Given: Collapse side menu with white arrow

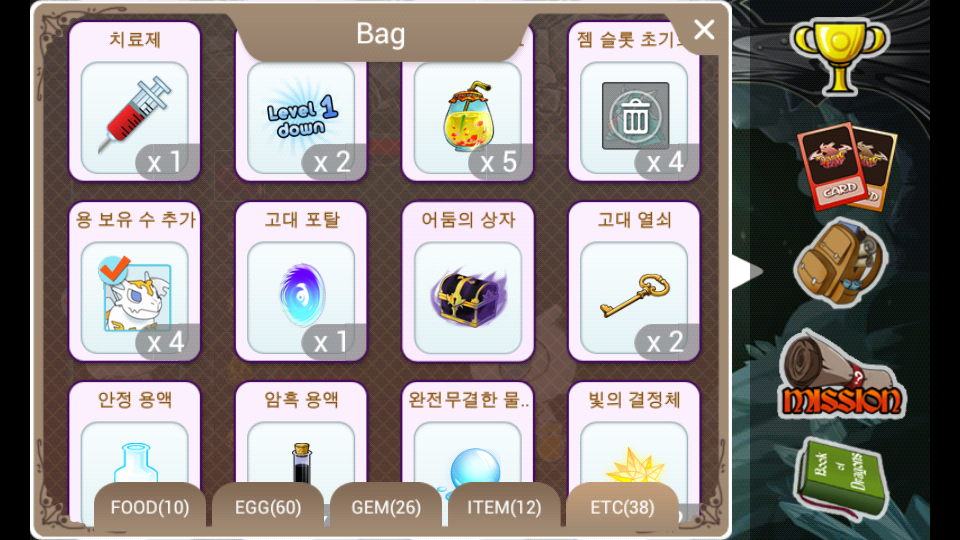Looking at the screenshot, I should click(748, 271).
